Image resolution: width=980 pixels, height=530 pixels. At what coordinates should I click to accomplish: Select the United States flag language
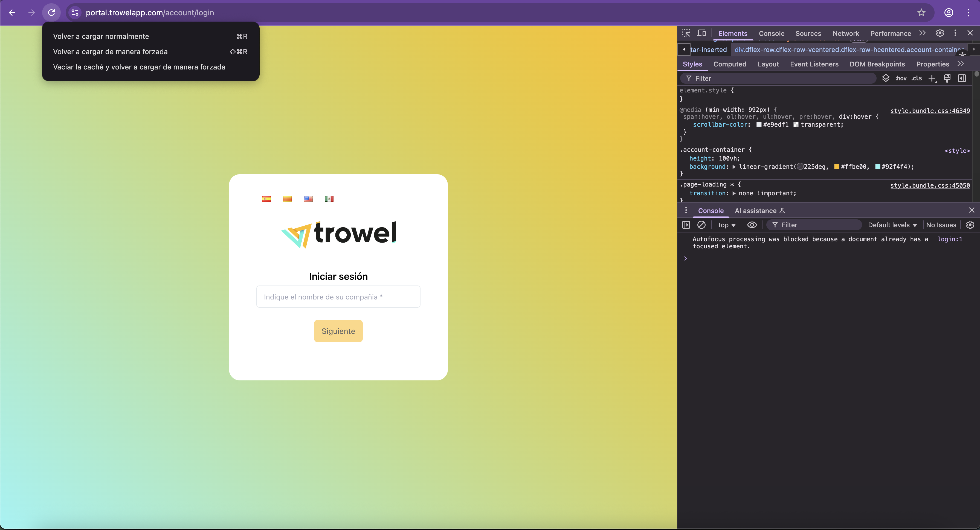(x=308, y=199)
